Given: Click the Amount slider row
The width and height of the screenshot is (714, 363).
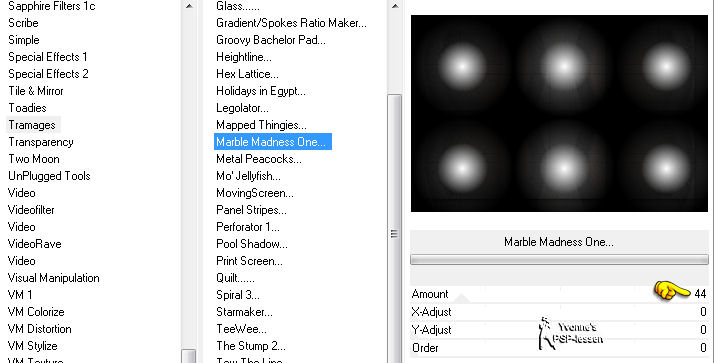Looking at the screenshot, I should (x=559, y=294).
